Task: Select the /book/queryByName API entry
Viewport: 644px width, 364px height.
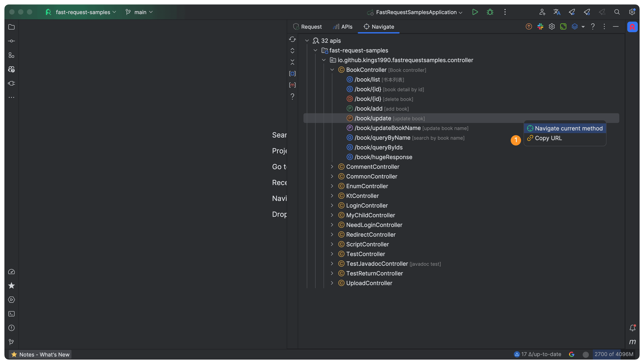Action: [382, 138]
